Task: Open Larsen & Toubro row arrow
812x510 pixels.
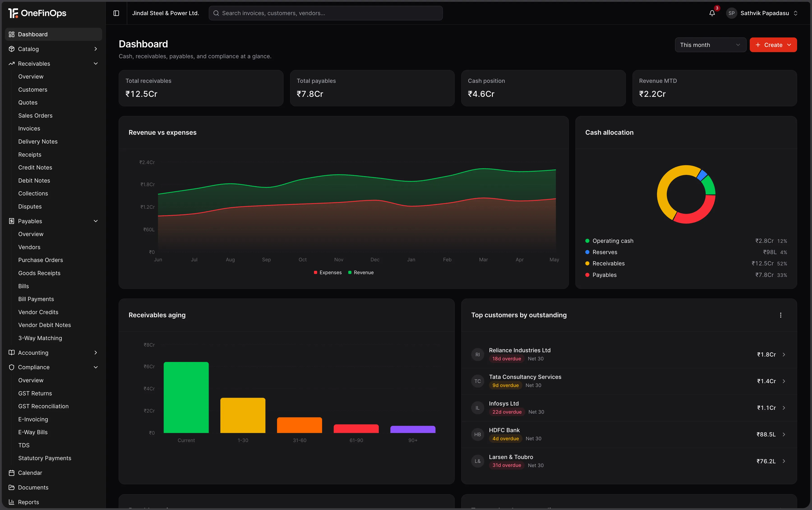Action: click(784, 461)
